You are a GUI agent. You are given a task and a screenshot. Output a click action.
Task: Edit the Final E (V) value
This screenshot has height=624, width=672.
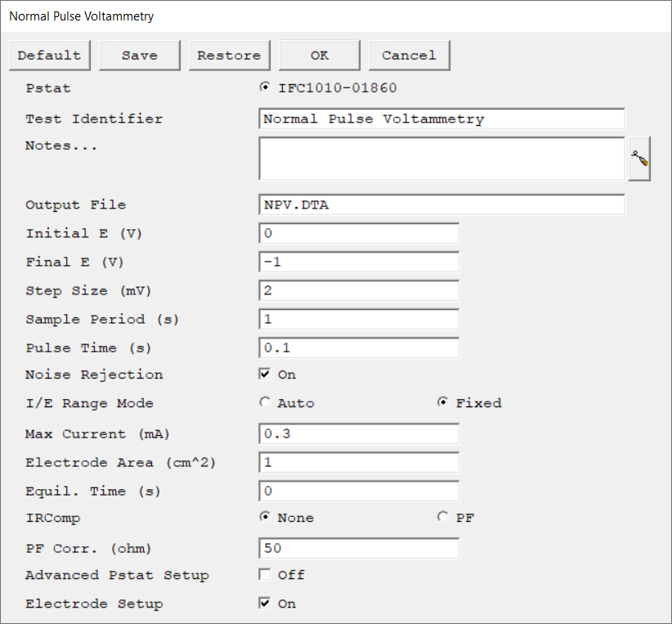[359, 263]
